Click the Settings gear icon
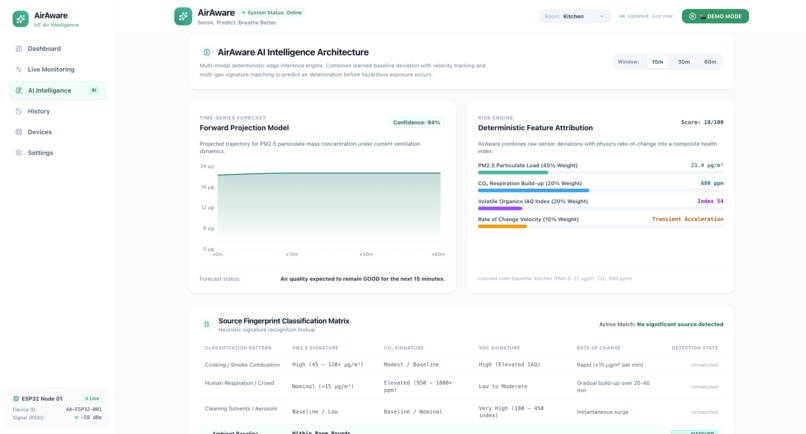The image size is (806, 434). (x=19, y=153)
